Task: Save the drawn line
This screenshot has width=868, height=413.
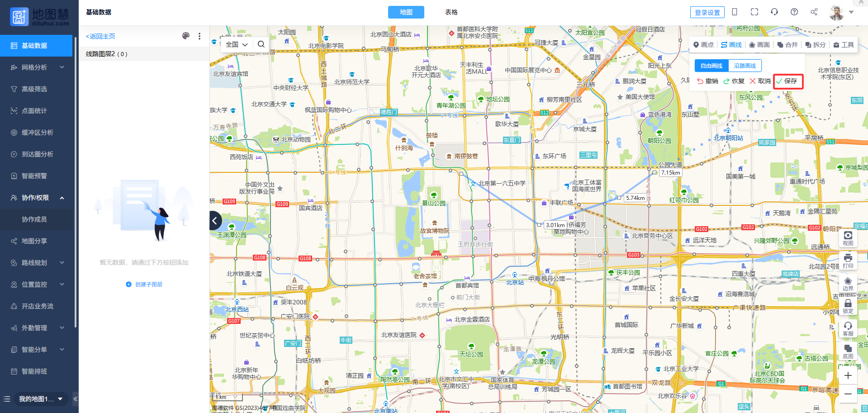Action: pyautogui.click(x=787, y=81)
